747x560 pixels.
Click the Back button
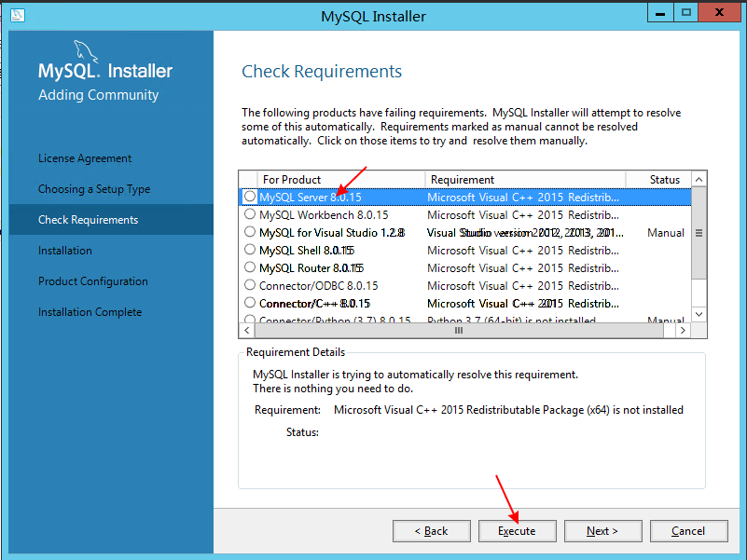coord(432,531)
